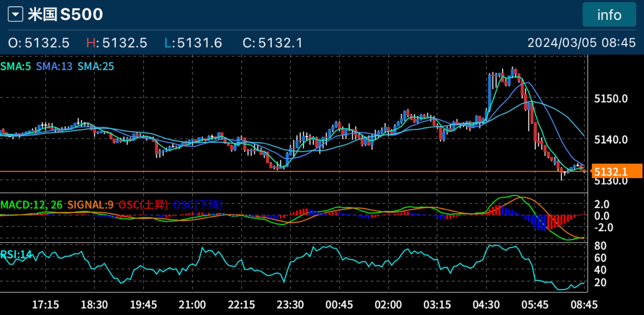The image size is (644, 315).
Task: Click the 04:30 time axis label
Action: (x=486, y=304)
